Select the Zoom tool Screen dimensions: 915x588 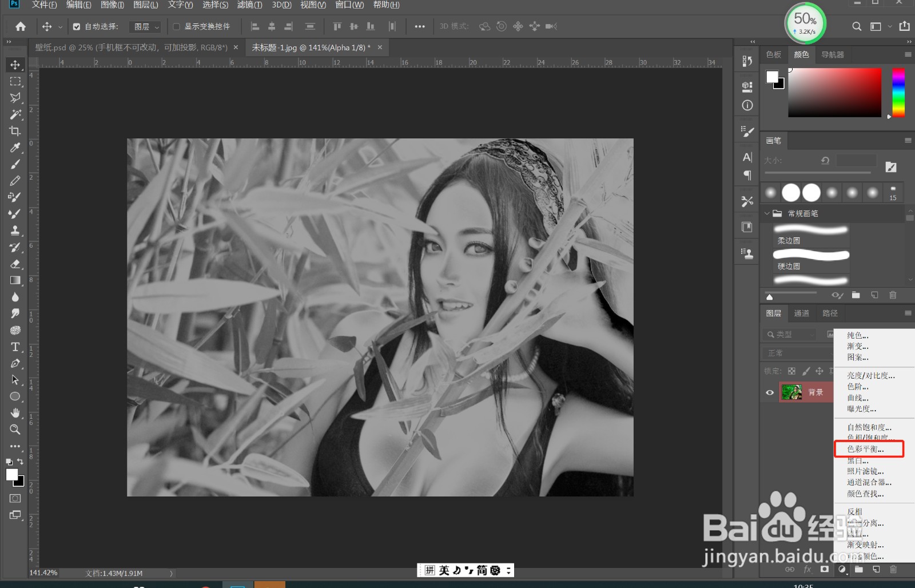click(x=15, y=430)
